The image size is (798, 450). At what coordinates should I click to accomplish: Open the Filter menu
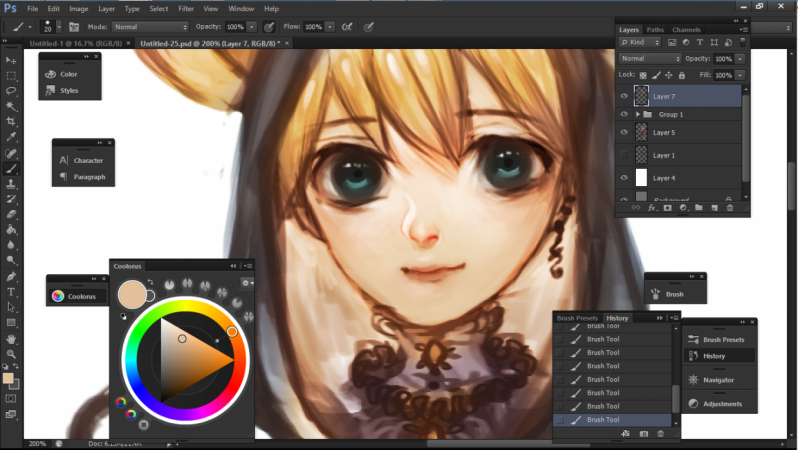coord(186,9)
